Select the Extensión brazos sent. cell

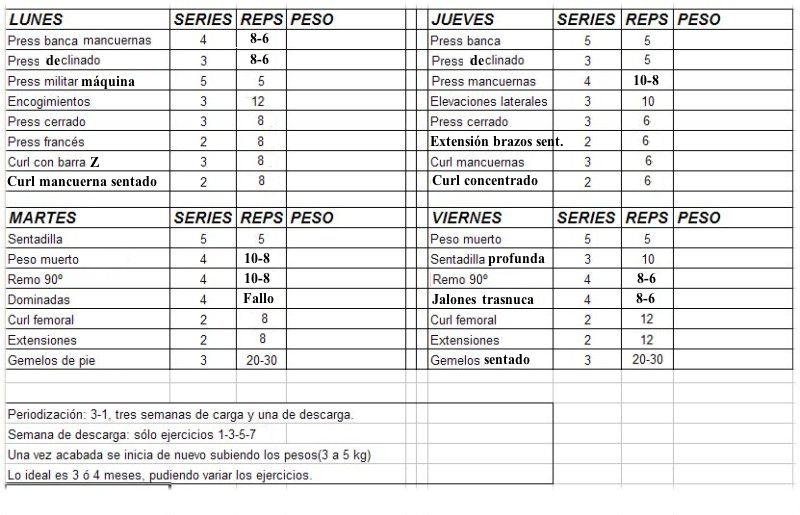point(497,142)
